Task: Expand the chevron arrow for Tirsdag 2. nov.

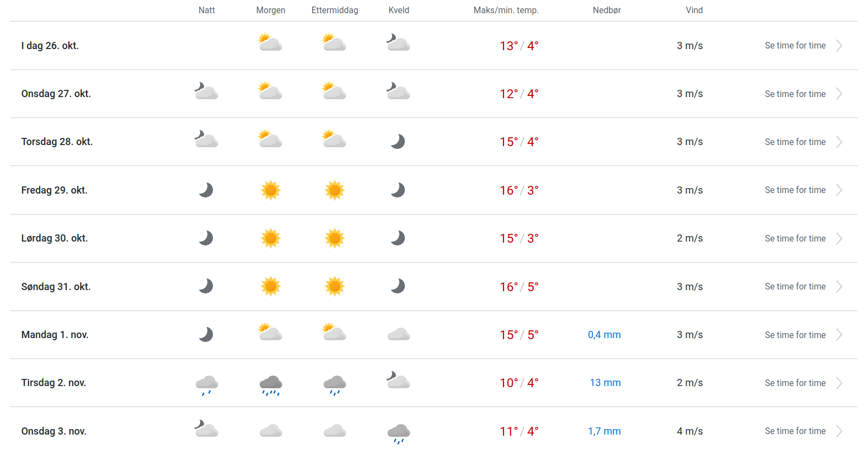Action: pyautogui.click(x=839, y=383)
